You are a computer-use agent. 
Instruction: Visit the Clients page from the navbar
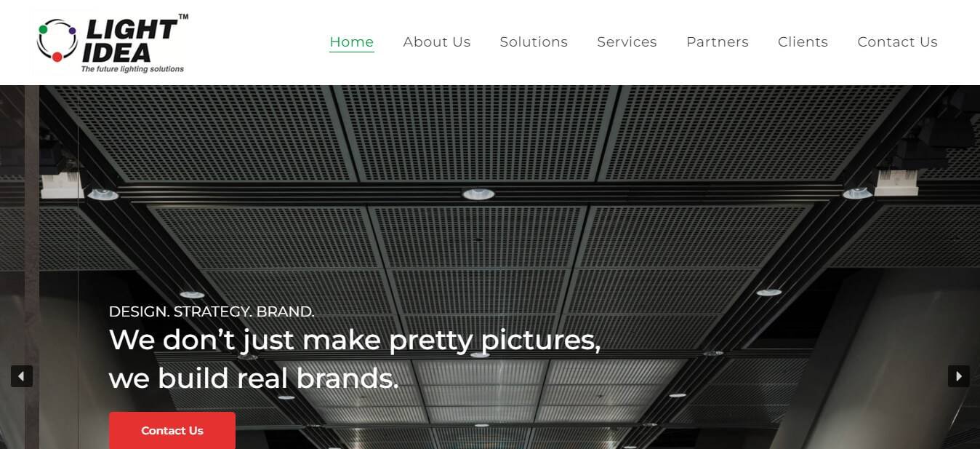click(803, 42)
